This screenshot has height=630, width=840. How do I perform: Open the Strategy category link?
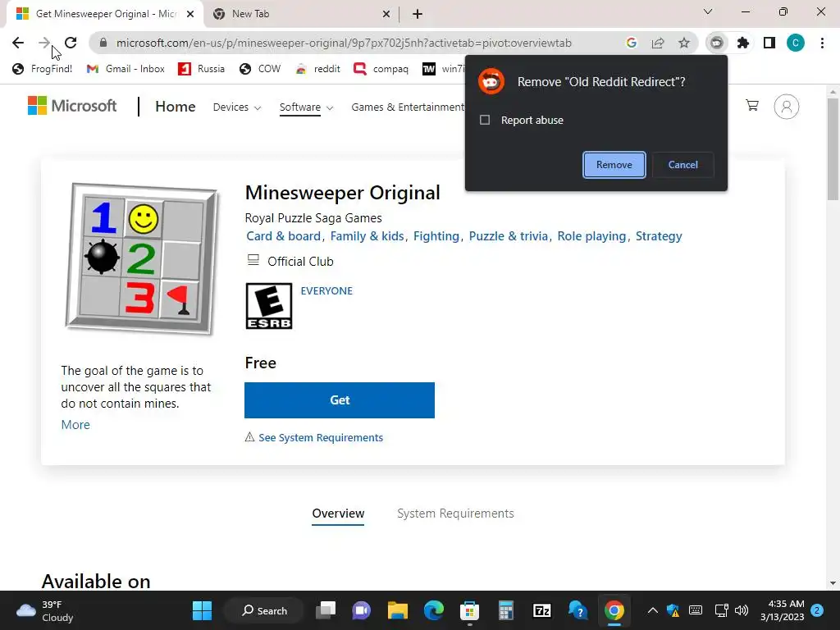click(659, 236)
